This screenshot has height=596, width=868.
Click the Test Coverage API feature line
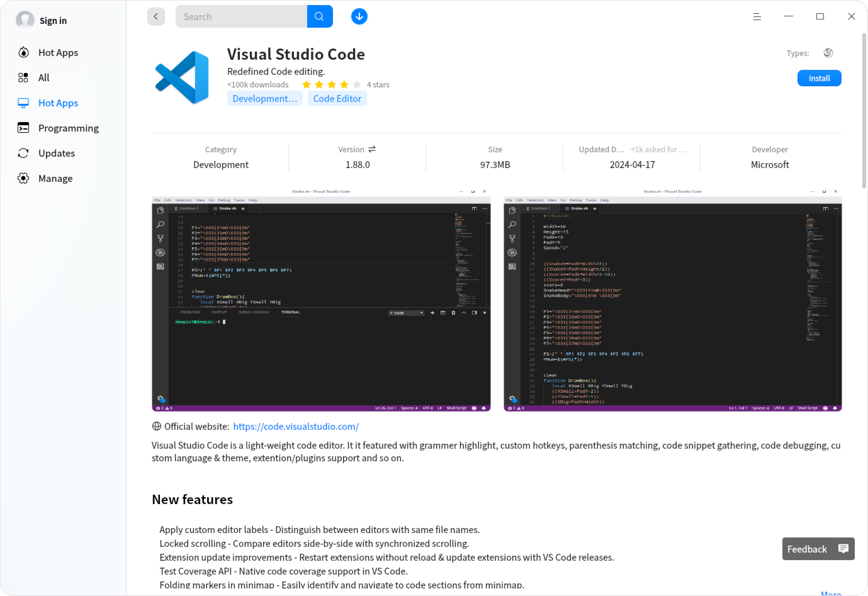coord(284,571)
